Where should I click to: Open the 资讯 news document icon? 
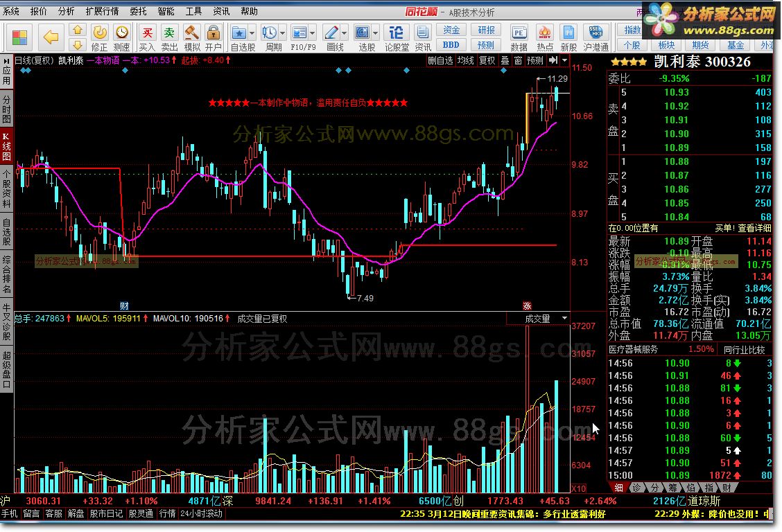point(423,38)
